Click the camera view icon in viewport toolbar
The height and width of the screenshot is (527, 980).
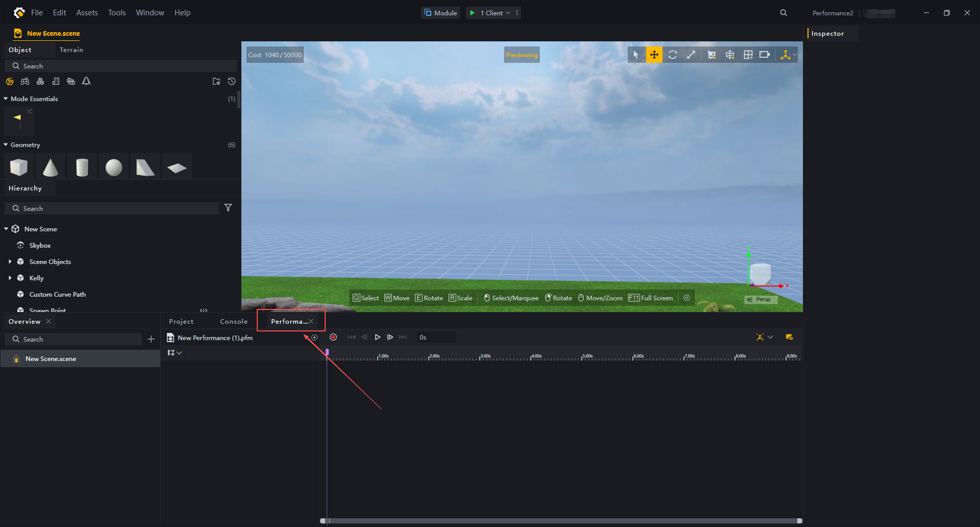pyautogui.click(x=764, y=55)
